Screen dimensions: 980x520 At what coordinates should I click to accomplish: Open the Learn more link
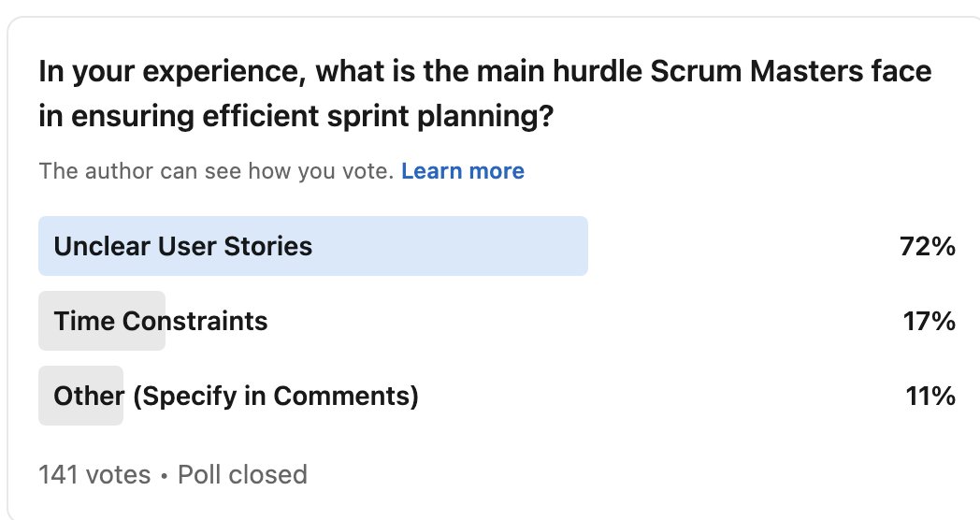pos(463,170)
